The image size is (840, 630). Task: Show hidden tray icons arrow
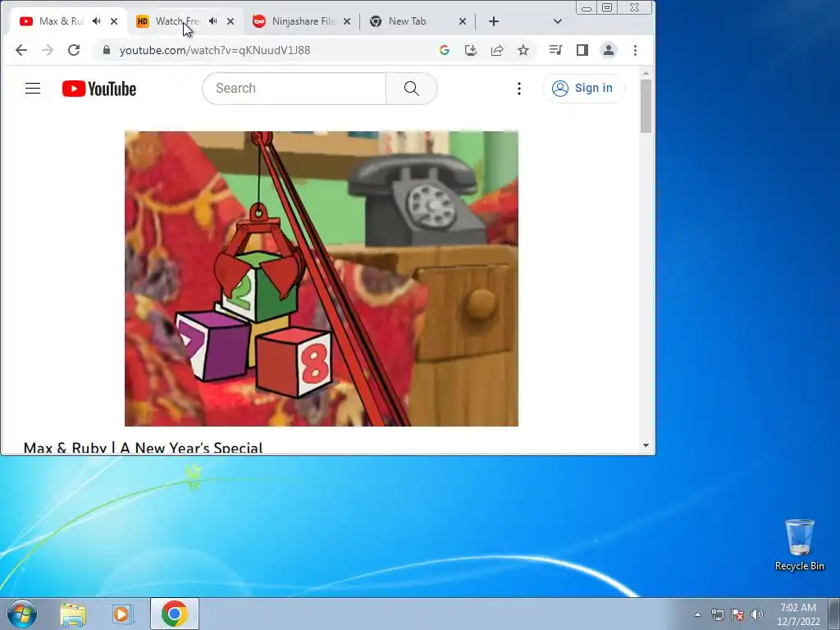pyautogui.click(x=697, y=614)
